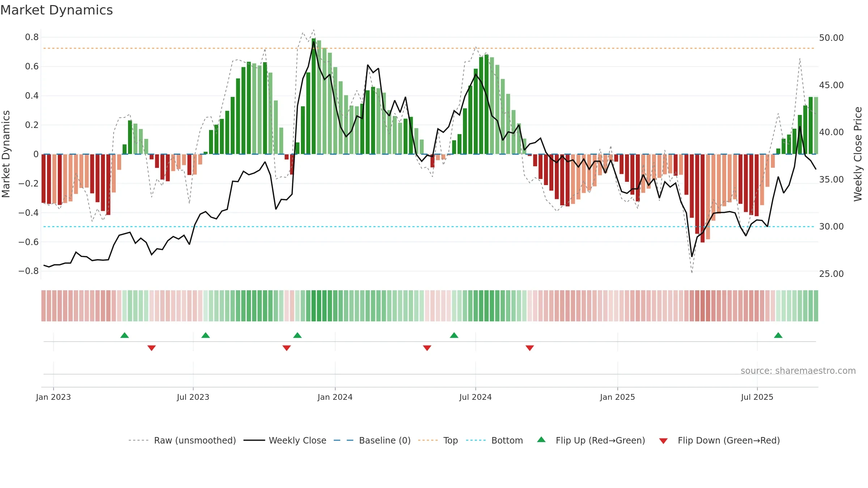The height and width of the screenshot is (488, 868).
Task: Toggle Flip Up (Red→Green) legend entry
Action: pyautogui.click(x=591, y=440)
